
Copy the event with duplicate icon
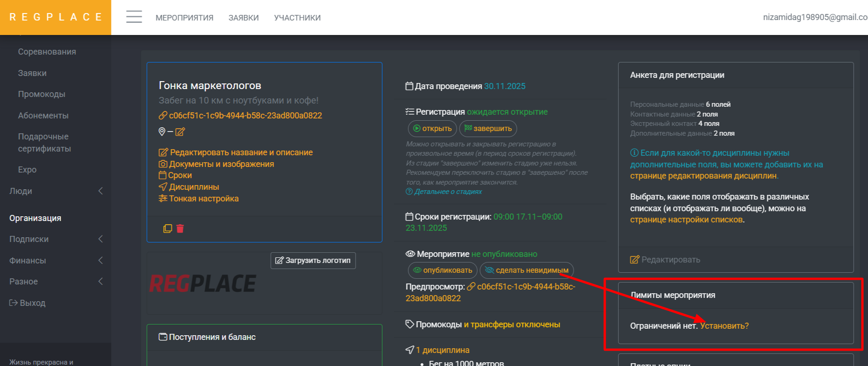point(168,228)
